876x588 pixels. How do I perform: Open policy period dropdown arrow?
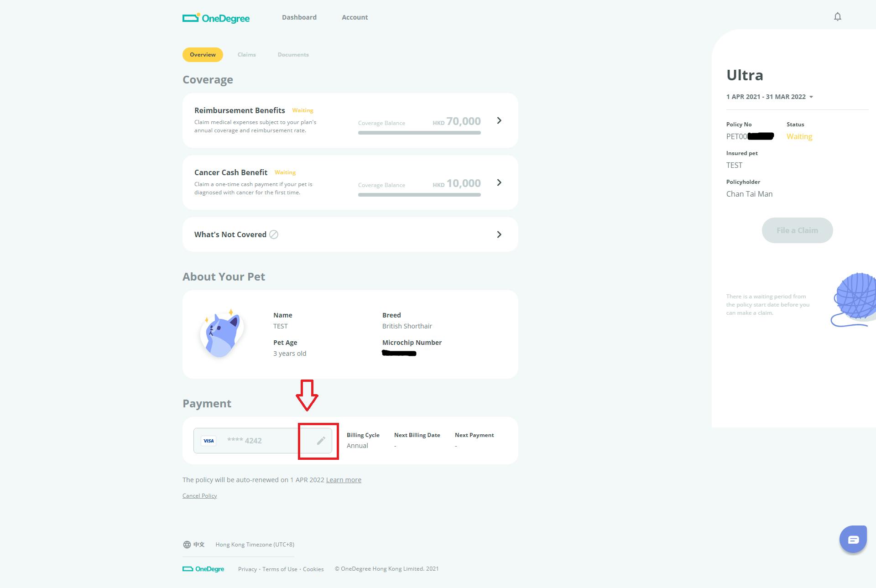pos(811,97)
